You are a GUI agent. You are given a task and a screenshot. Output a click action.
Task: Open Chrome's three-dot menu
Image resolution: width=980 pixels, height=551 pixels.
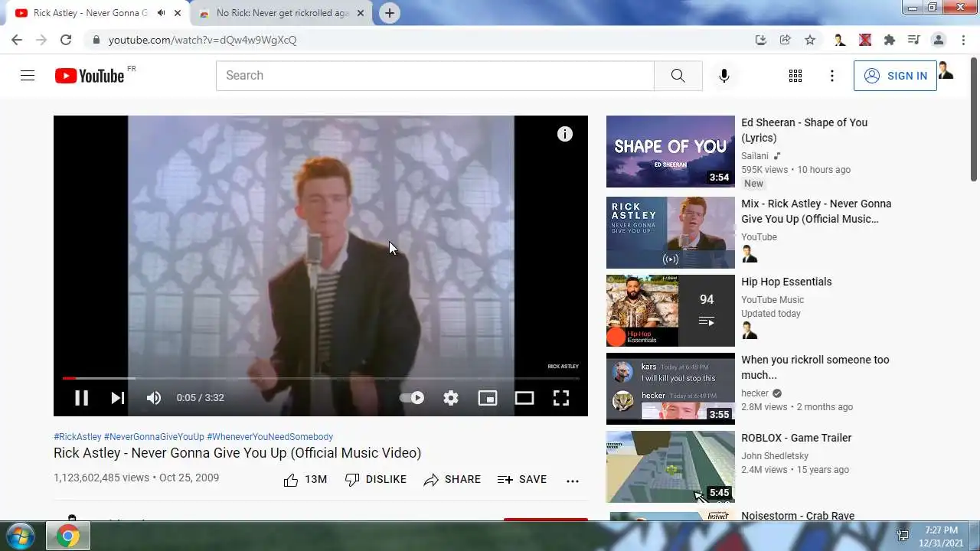pyautogui.click(x=962, y=40)
